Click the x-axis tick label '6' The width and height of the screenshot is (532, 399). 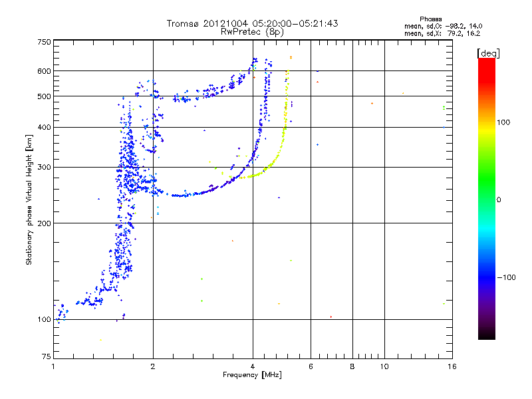click(311, 366)
